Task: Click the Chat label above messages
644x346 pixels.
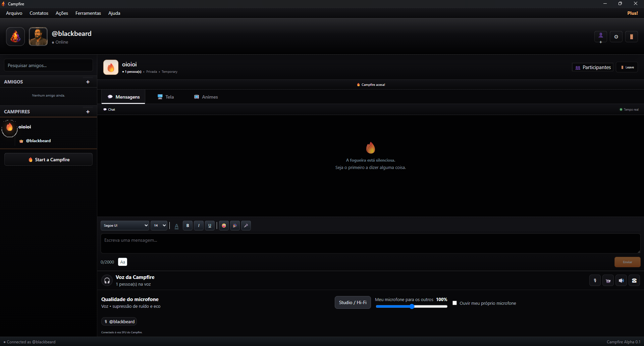Action: point(109,110)
